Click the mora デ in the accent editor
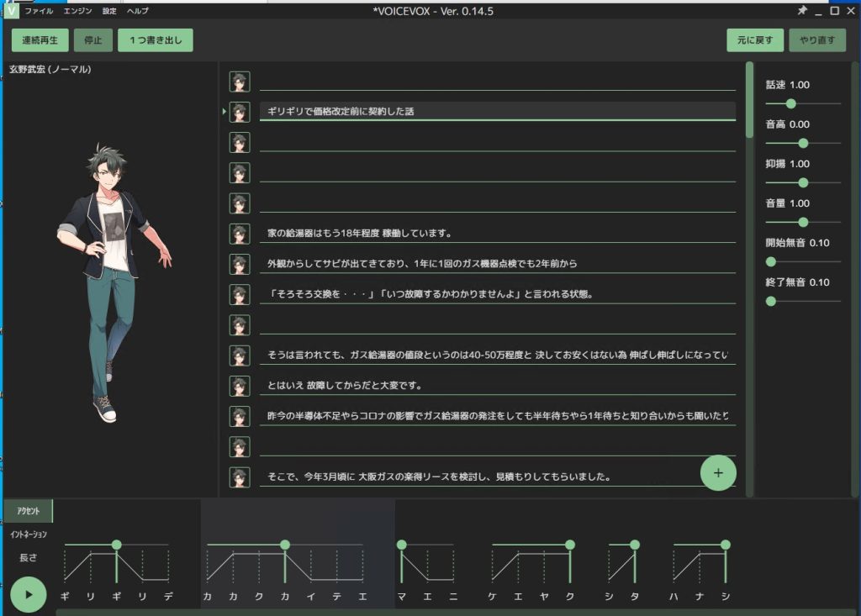Viewport: 861px width, 616px height. click(168, 596)
